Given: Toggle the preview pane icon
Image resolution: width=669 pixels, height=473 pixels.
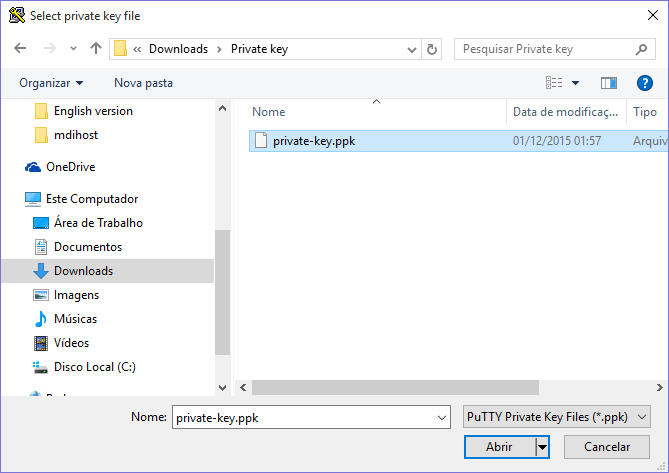Looking at the screenshot, I should pos(608,83).
